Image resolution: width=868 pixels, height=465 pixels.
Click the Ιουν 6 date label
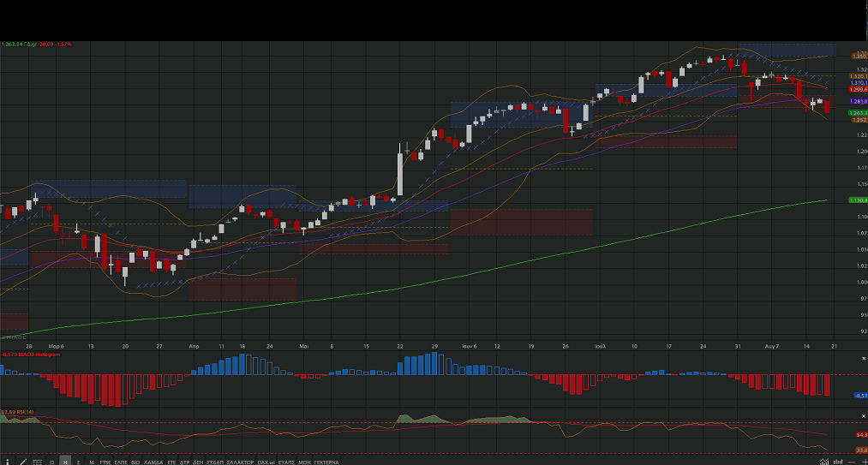(470, 346)
